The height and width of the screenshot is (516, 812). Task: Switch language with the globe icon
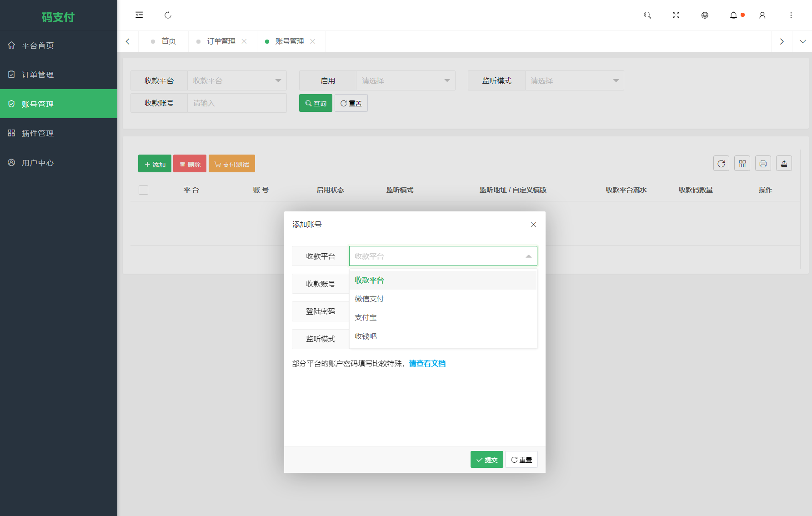(x=705, y=15)
